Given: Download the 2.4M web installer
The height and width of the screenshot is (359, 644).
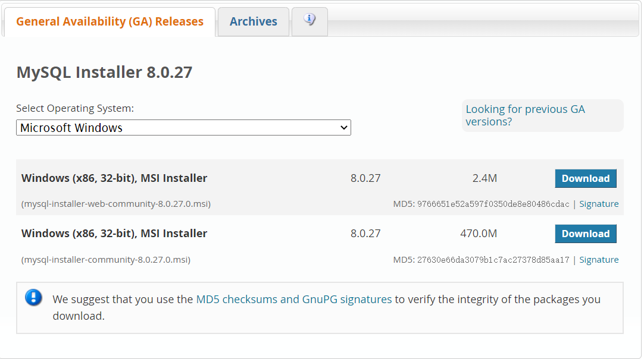Looking at the screenshot, I should coord(585,178).
